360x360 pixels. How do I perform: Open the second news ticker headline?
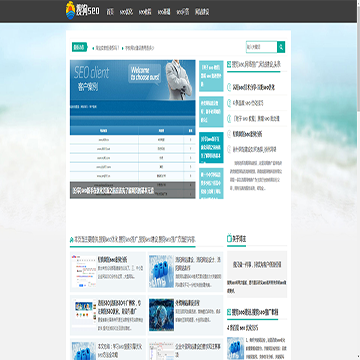pyautogui.click(x=140, y=48)
